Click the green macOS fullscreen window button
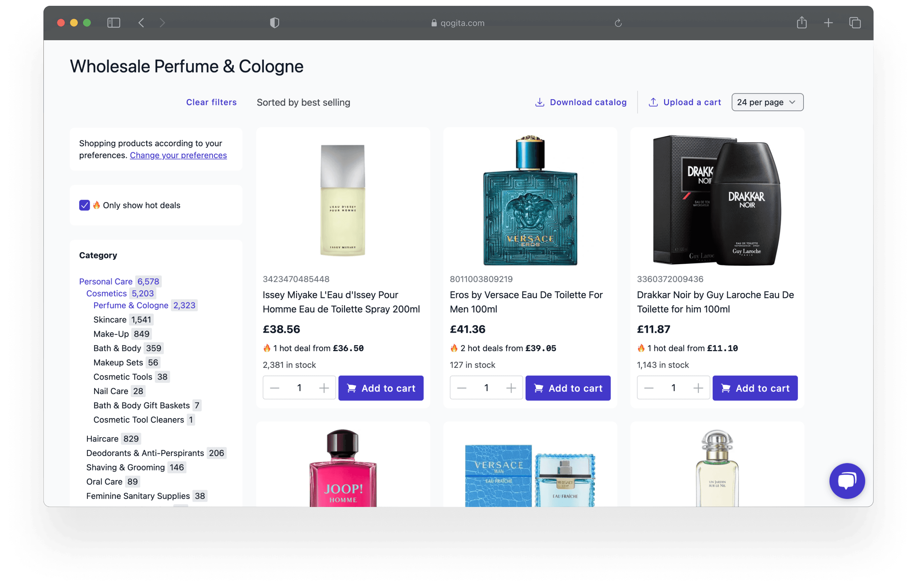 (x=87, y=23)
